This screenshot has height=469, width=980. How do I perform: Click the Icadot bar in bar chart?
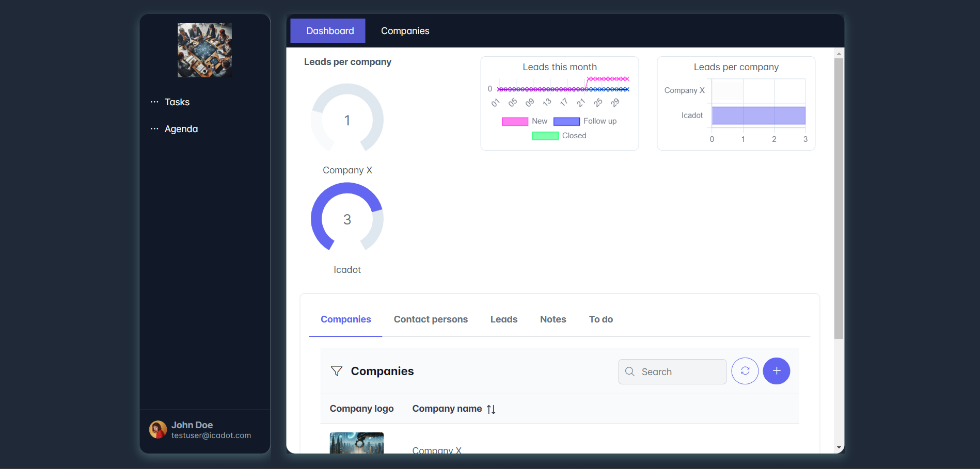pos(758,116)
